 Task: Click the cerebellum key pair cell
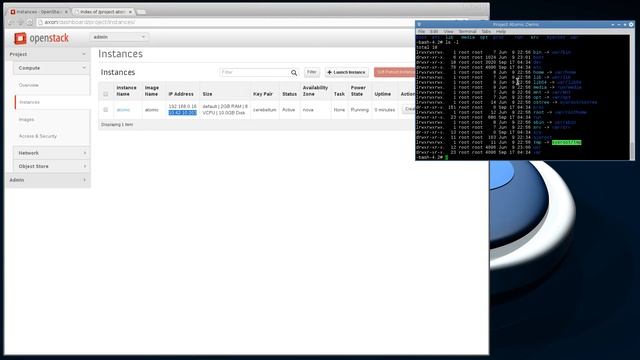point(264,110)
